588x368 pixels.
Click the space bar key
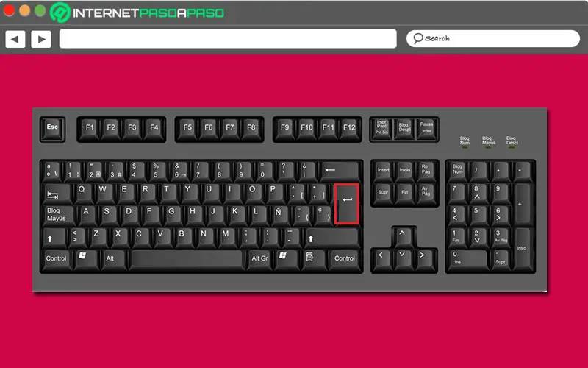[187, 258]
